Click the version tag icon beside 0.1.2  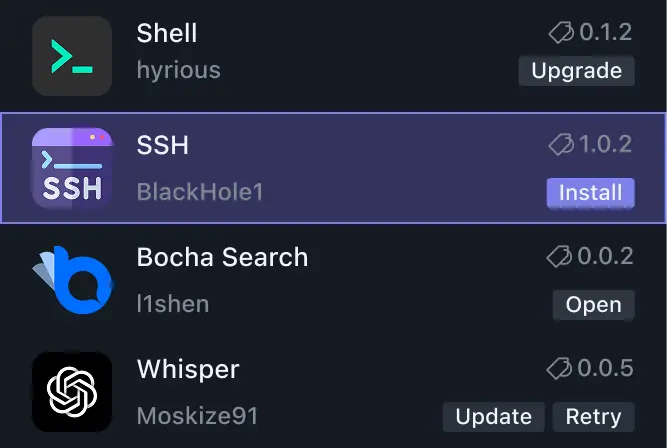point(561,33)
